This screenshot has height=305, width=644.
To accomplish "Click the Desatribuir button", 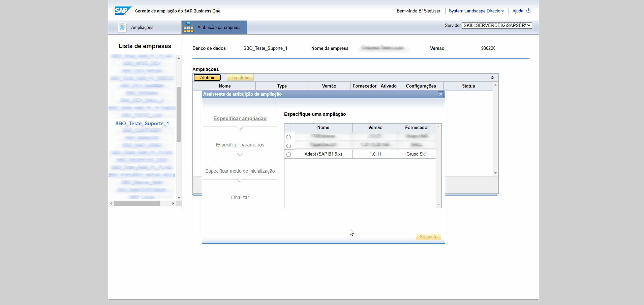I will (240, 78).
